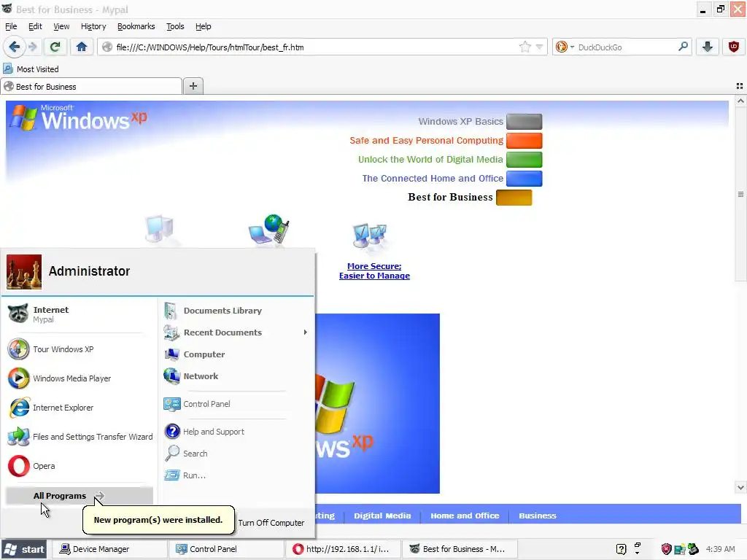Reload the page with the refresh icon

55,47
